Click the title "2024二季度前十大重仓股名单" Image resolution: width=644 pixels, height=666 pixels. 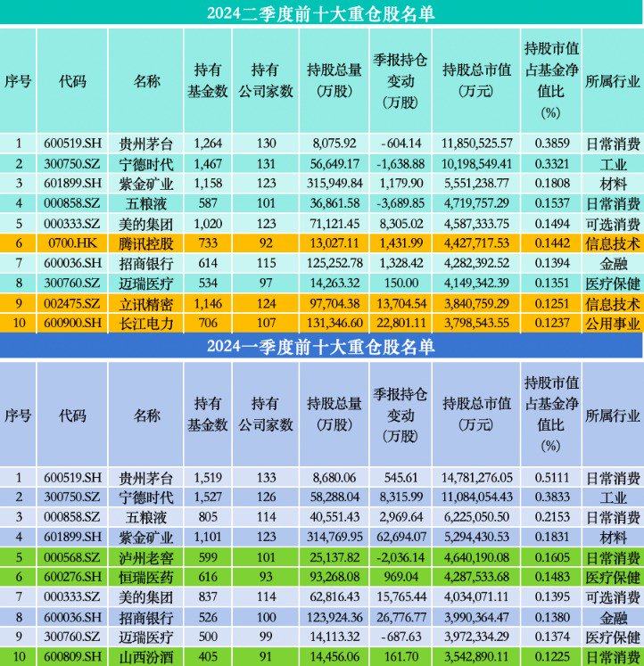click(321, 12)
